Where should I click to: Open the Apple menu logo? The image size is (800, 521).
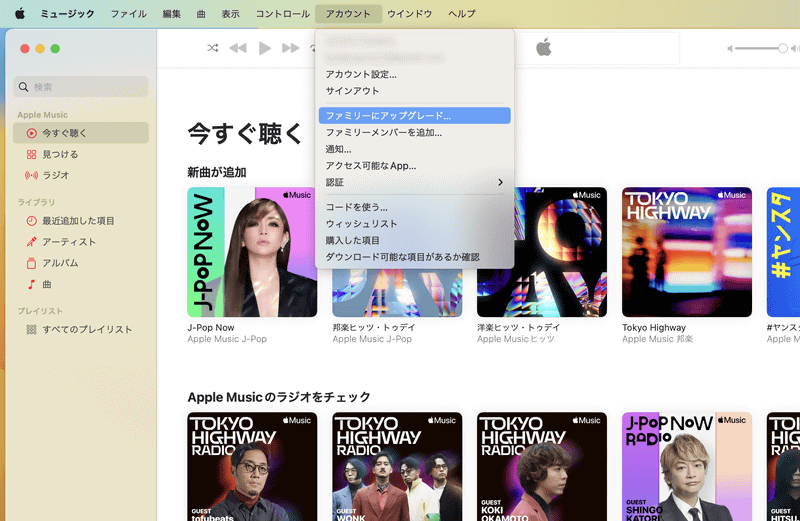point(19,13)
